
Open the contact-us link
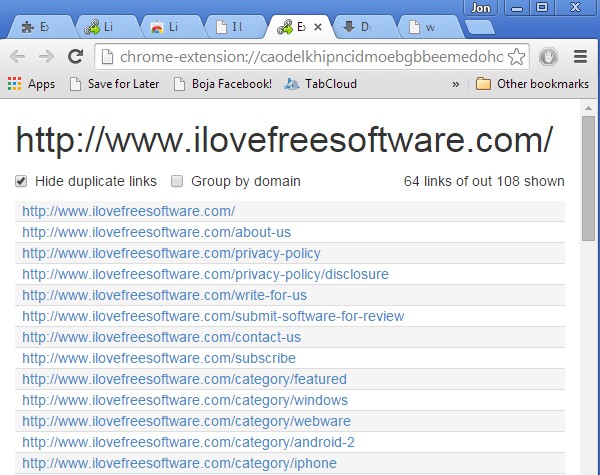161,338
